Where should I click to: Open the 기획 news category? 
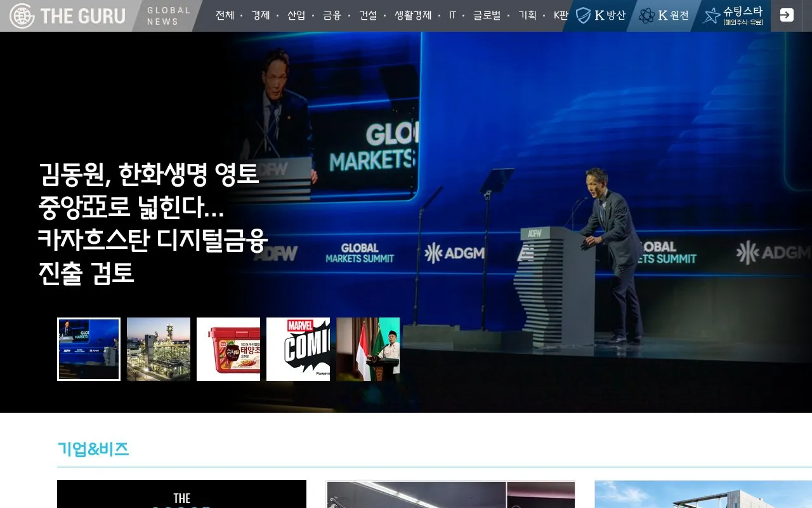tap(527, 15)
